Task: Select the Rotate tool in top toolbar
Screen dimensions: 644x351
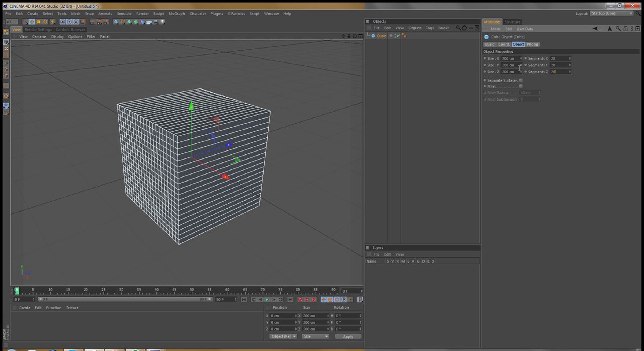Action: coord(45,22)
